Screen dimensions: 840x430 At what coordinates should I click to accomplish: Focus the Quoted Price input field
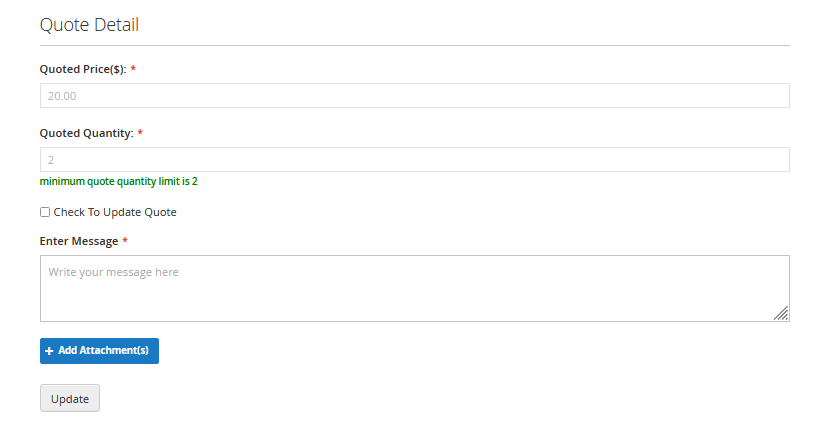click(414, 96)
